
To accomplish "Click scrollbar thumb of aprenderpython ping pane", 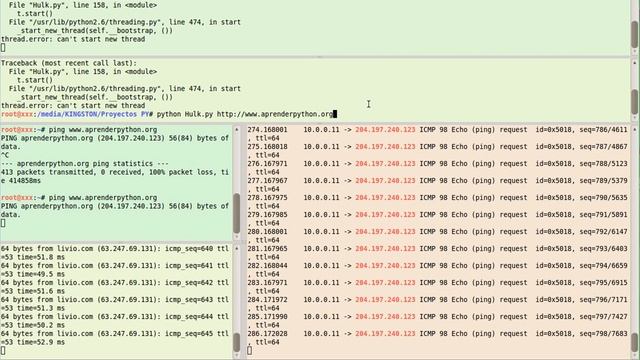I will click(x=237, y=213).
